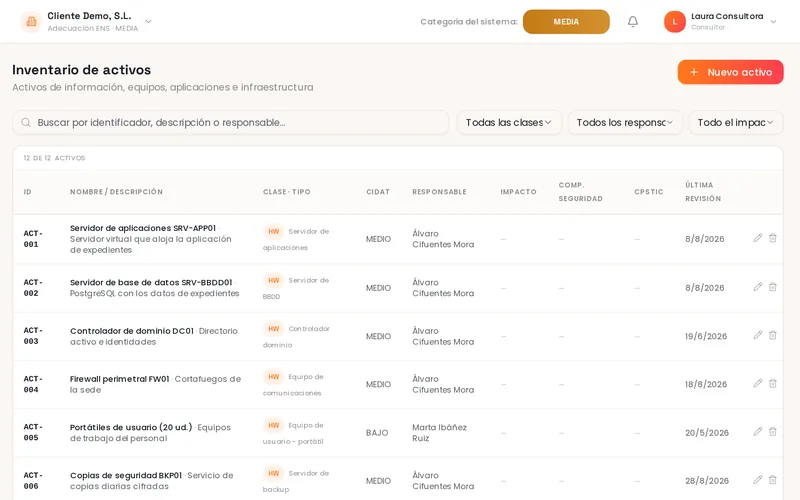Click the MEDIA system category pill
Screen dimensions: 800x500
pyautogui.click(x=566, y=22)
